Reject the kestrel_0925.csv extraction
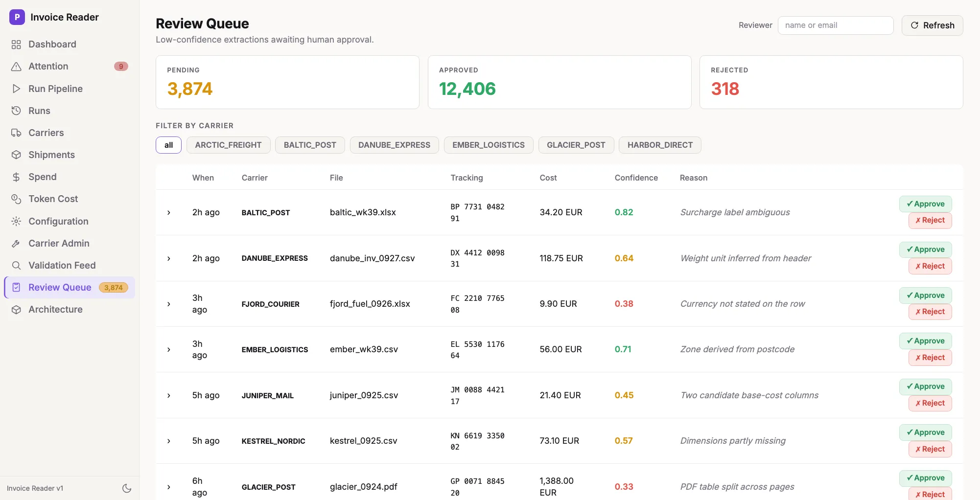The height and width of the screenshot is (500, 980). click(930, 449)
